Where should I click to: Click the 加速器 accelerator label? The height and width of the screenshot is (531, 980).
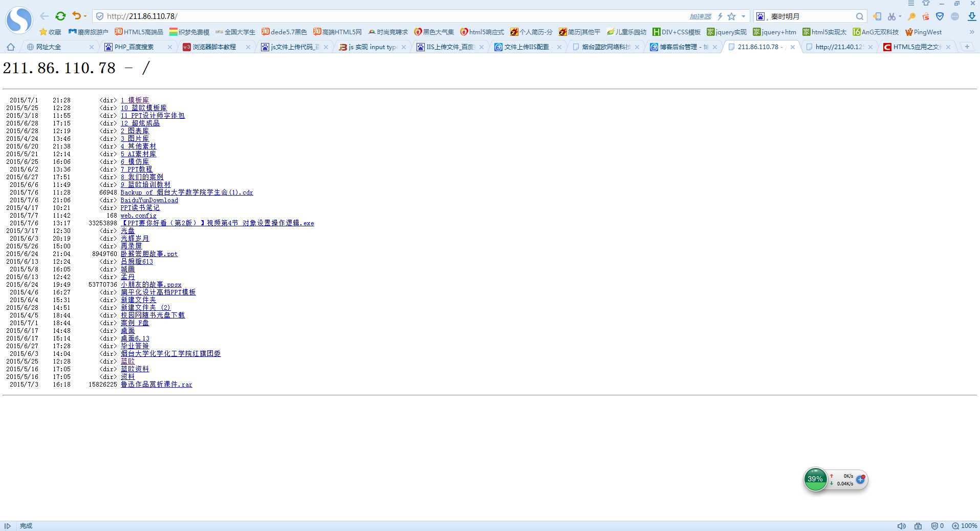coord(700,16)
